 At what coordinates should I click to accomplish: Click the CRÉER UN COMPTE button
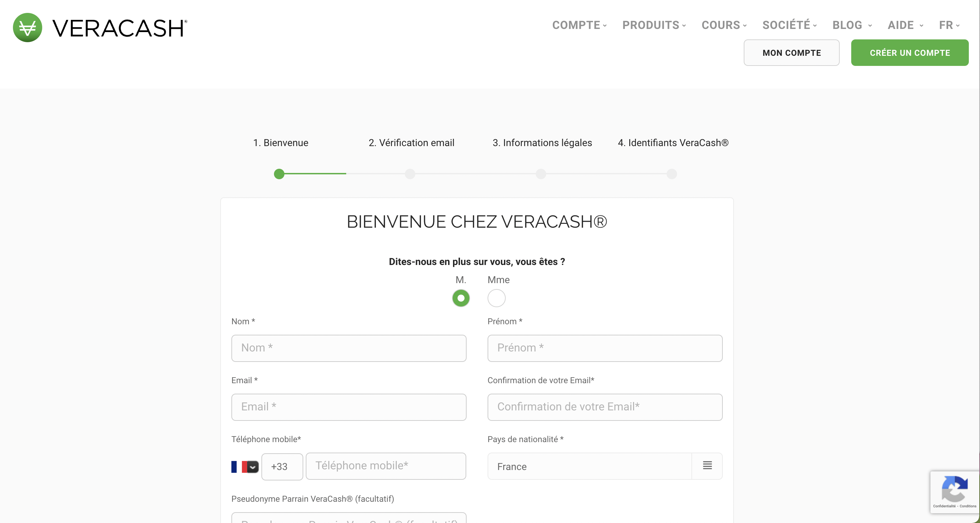[x=910, y=53]
